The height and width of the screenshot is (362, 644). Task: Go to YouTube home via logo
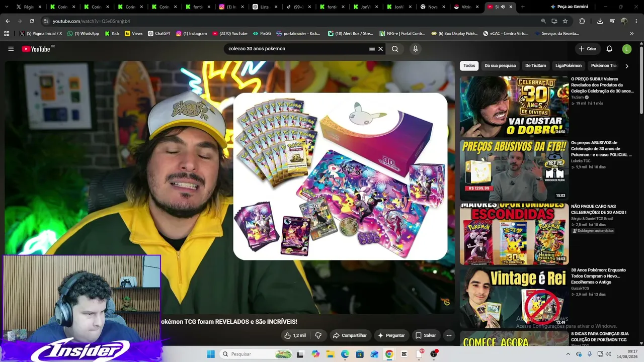[x=37, y=49]
